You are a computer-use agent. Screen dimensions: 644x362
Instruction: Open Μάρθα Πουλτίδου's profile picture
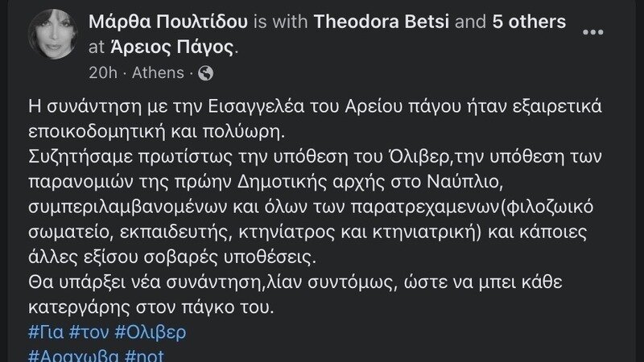[x=53, y=37]
